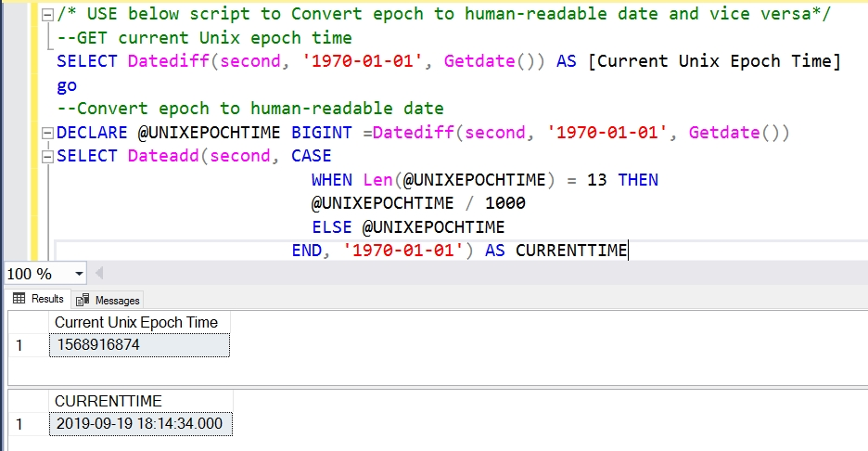Click the first line comment 'USE below script'
This screenshot has width=868, height=451.
click(x=443, y=15)
